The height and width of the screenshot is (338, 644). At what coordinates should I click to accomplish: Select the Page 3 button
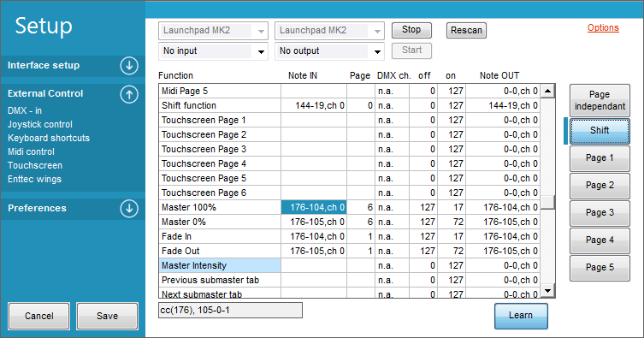click(600, 213)
